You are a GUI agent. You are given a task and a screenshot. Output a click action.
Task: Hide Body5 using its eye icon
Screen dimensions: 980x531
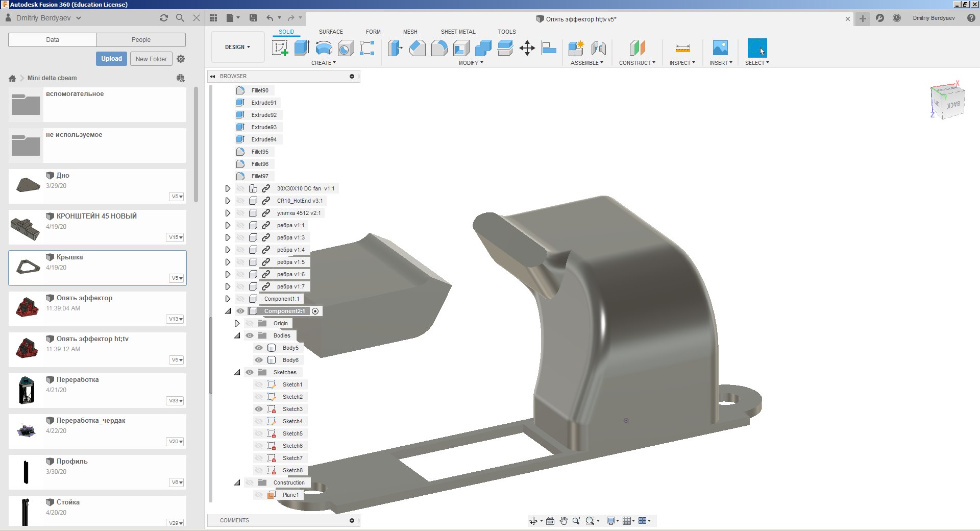click(x=259, y=348)
